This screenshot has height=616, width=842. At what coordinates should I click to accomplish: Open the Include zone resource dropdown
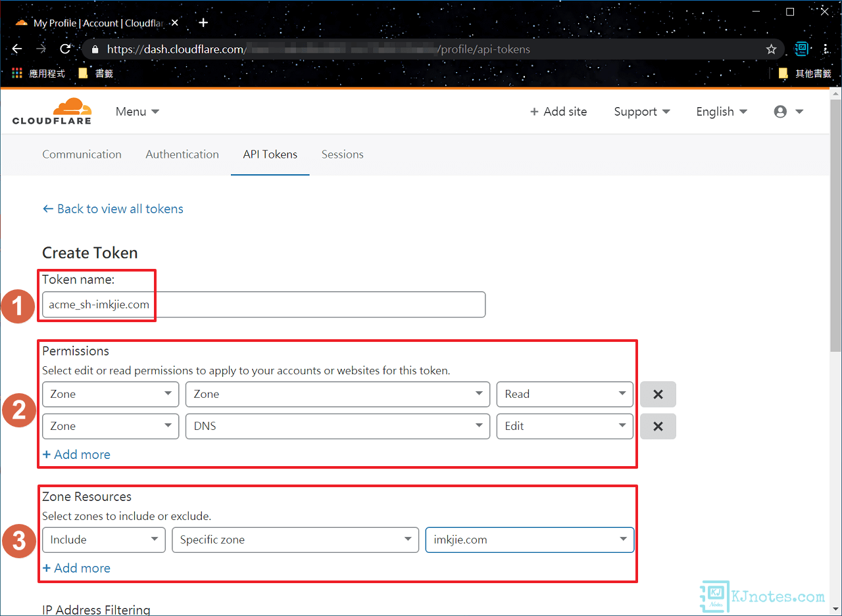point(103,540)
